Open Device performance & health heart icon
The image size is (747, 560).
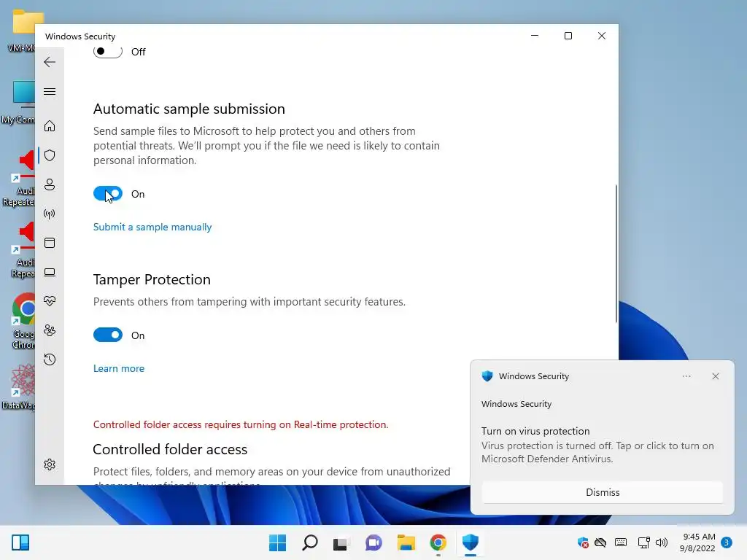click(x=50, y=301)
